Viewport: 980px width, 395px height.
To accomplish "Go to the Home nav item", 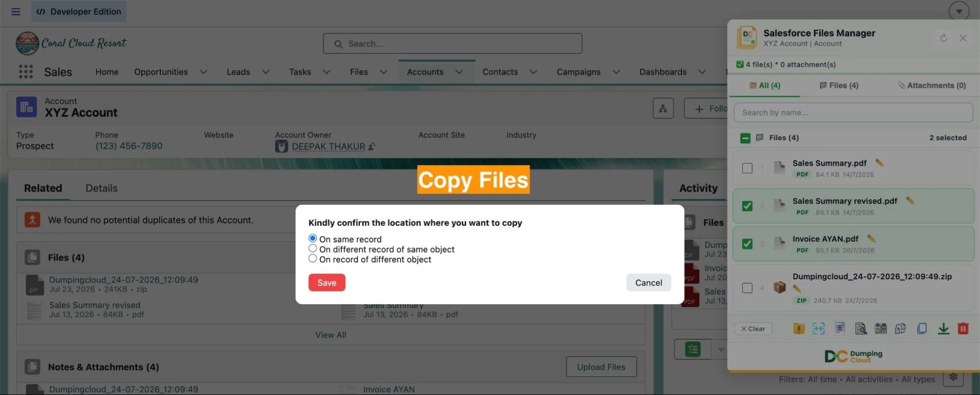I will pos(107,72).
